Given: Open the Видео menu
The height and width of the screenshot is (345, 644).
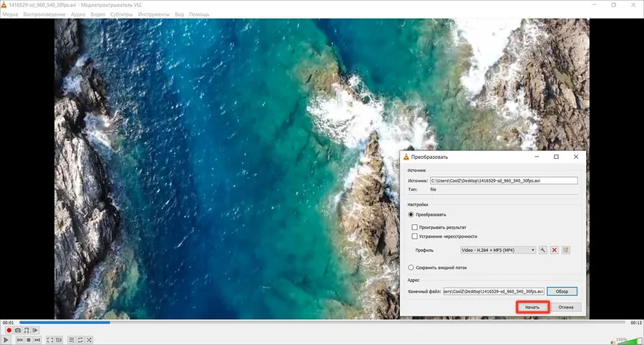Looking at the screenshot, I should point(98,14).
